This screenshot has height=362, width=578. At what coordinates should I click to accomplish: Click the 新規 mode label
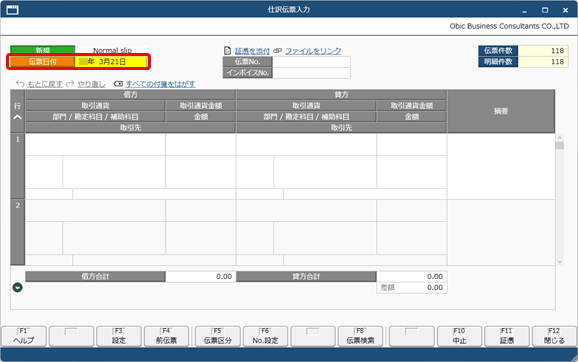(43, 50)
